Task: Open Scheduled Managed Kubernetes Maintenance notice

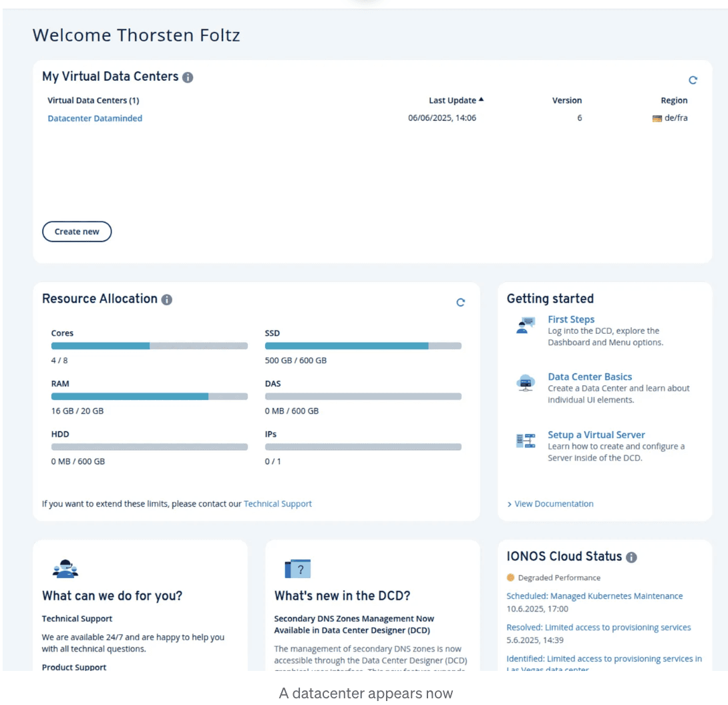Action: [594, 596]
